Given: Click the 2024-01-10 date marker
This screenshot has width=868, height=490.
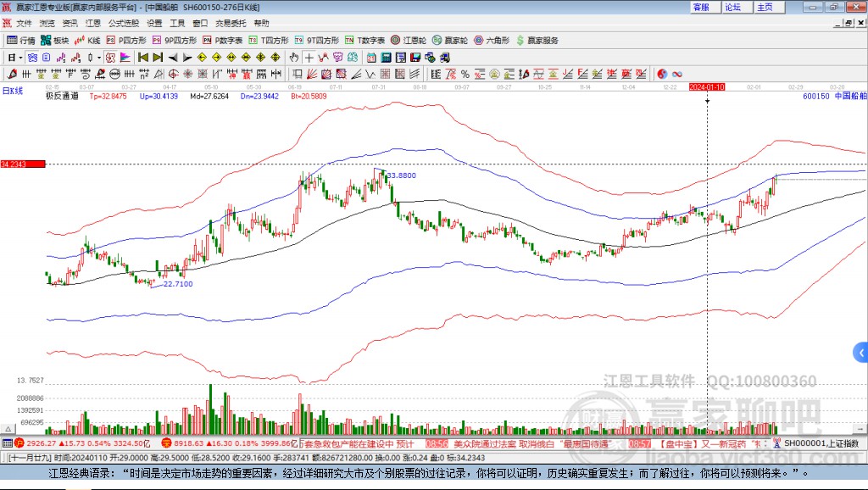Looking at the screenshot, I should click(707, 87).
